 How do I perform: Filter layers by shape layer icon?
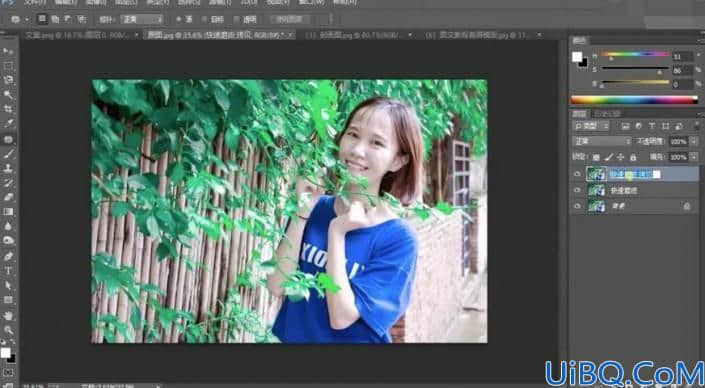pos(665,126)
